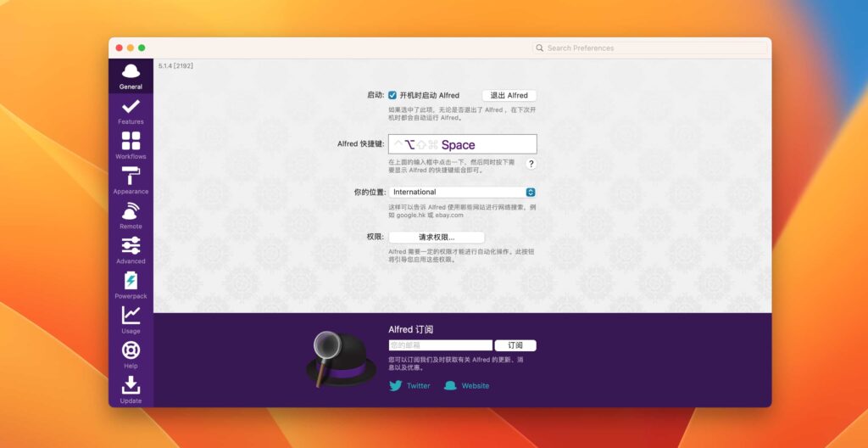Viewport: 868px width, 448px height.
Task: Close the Alfred Preferences window
Action: [x=119, y=48]
